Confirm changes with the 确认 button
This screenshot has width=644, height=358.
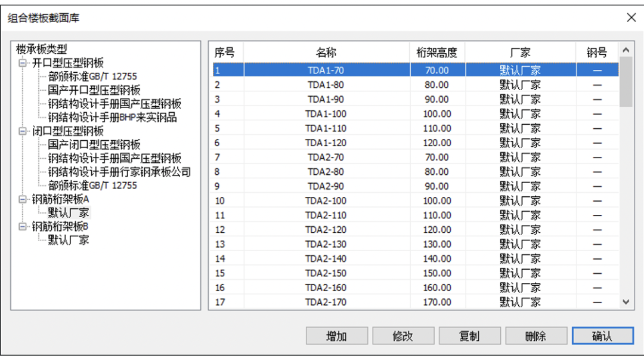(x=603, y=335)
